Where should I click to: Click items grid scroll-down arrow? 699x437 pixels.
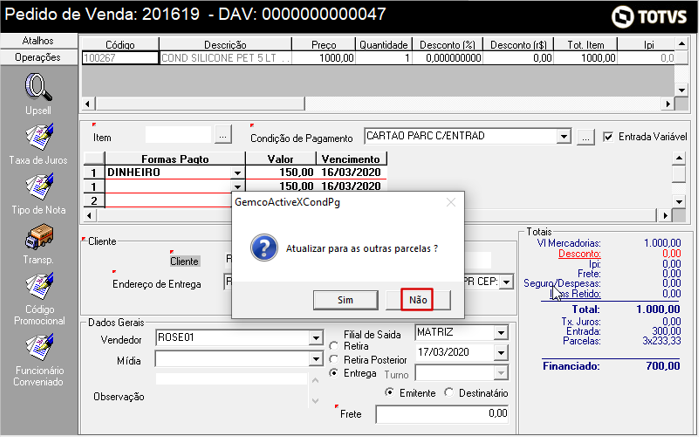681,90
